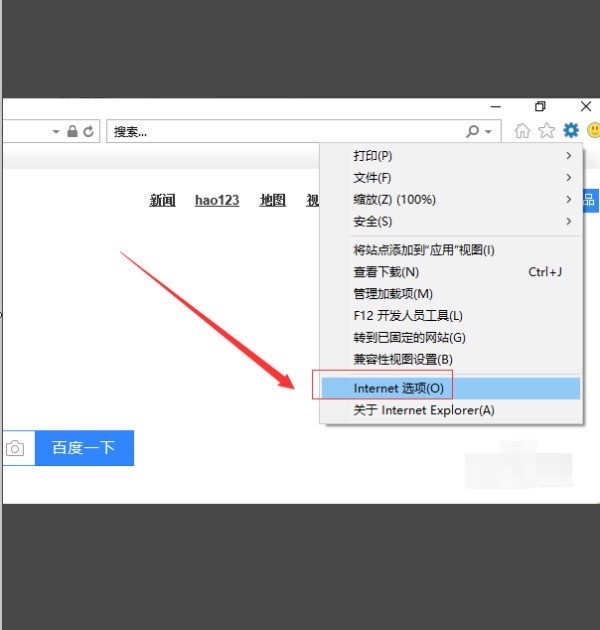Open the 地图 link
Image resolution: width=600 pixels, height=630 pixels.
pos(272,200)
